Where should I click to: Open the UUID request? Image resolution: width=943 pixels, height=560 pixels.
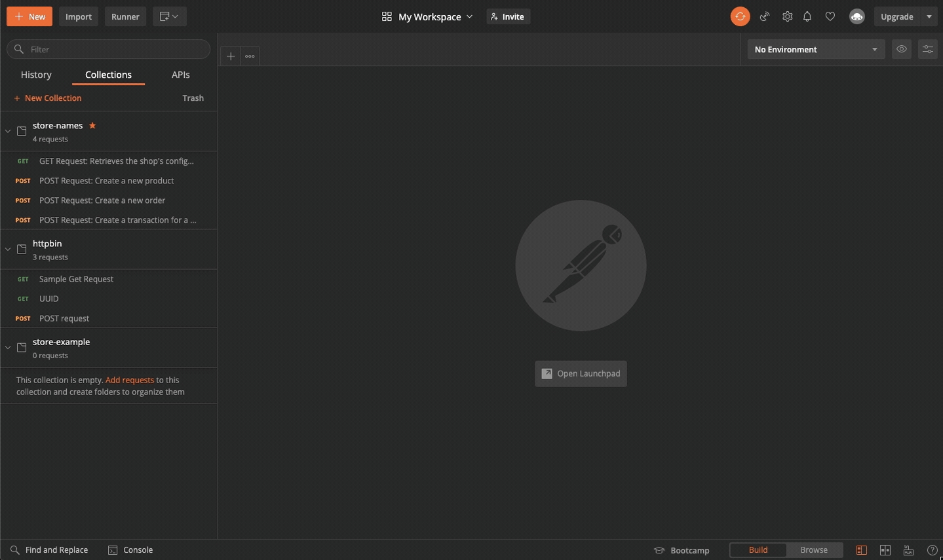109,299
